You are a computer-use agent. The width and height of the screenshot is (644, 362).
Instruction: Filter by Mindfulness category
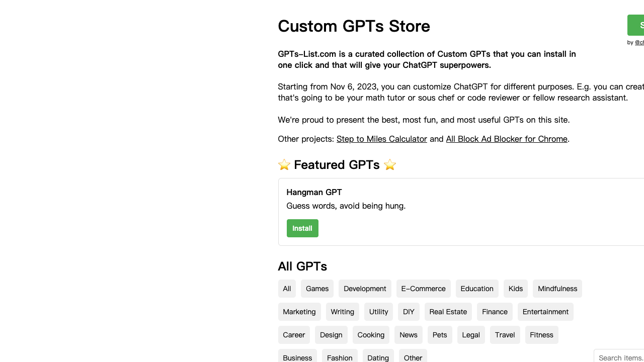(557, 289)
